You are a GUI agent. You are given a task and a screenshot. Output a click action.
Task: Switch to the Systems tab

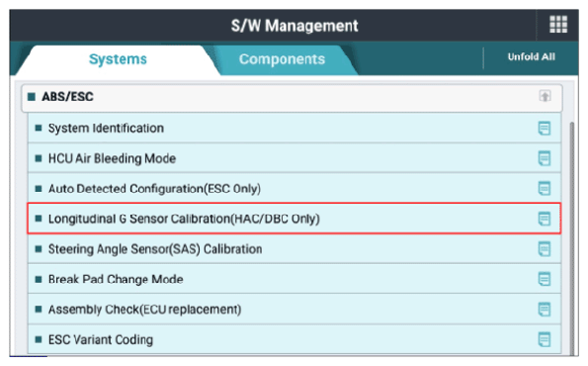tap(118, 59)
